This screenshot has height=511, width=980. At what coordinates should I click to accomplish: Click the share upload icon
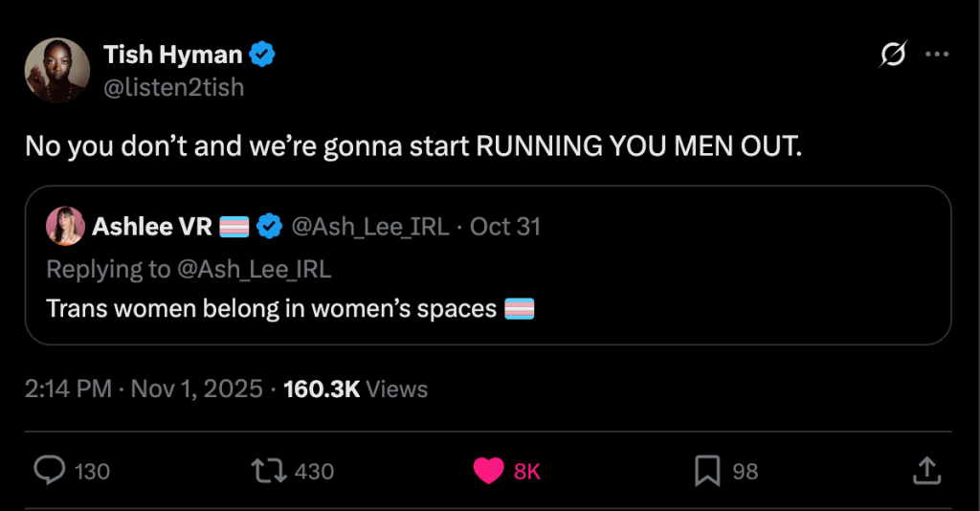[x=925, y=470]
